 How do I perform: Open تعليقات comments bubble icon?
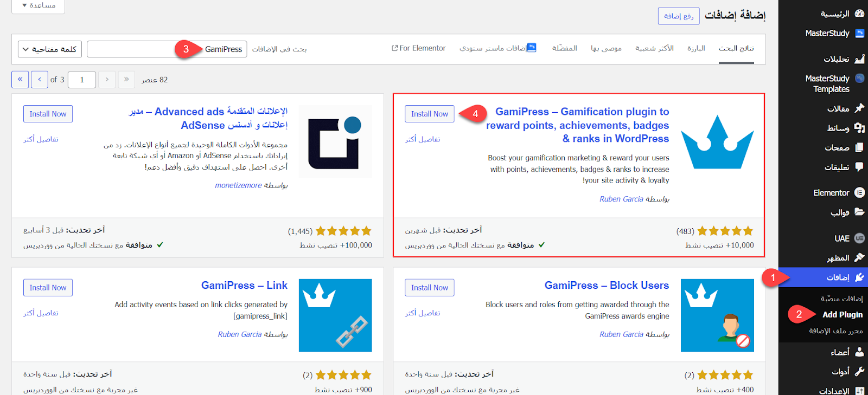tap(859, 167)
